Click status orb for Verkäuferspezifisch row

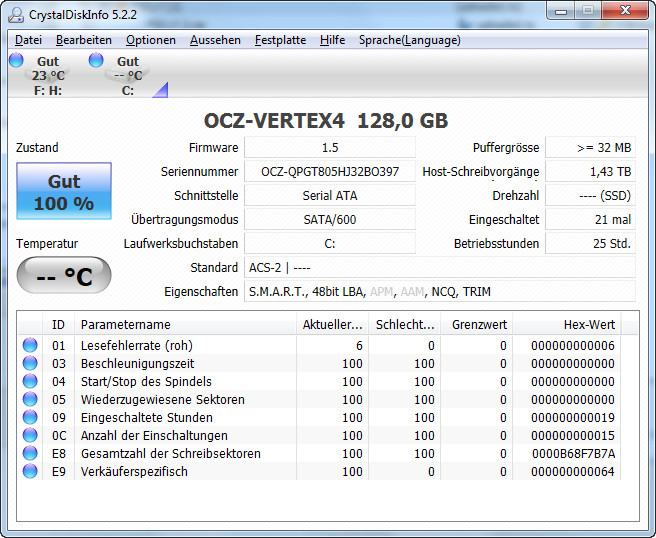click(30, 471)
